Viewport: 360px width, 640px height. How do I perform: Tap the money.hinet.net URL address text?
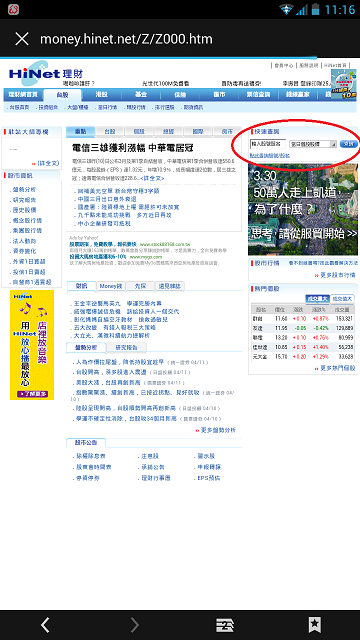pyautogui.click(x=126, y=39)
